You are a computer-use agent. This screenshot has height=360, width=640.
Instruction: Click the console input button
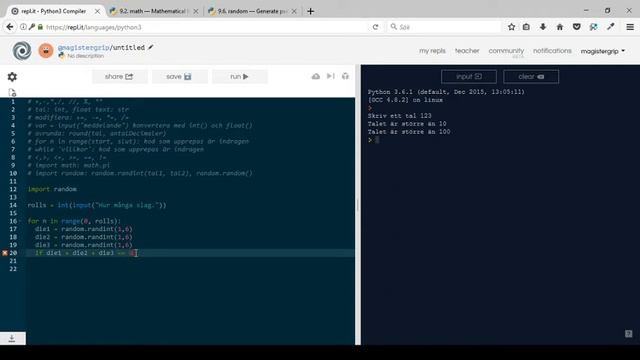tap(469, 76)
